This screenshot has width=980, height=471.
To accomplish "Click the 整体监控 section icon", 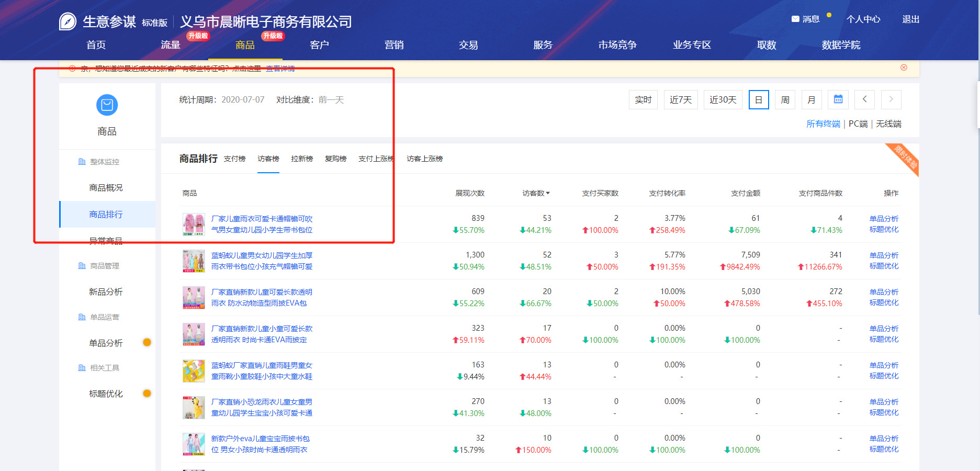I will coord(82,162).
